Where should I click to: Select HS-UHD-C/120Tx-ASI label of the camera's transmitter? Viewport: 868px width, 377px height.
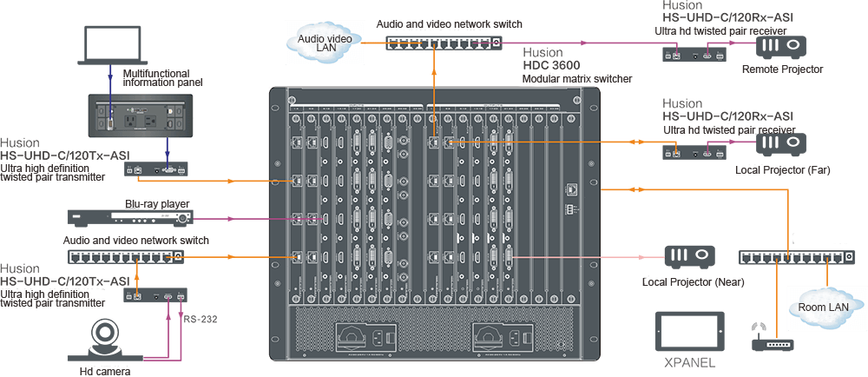65,281
